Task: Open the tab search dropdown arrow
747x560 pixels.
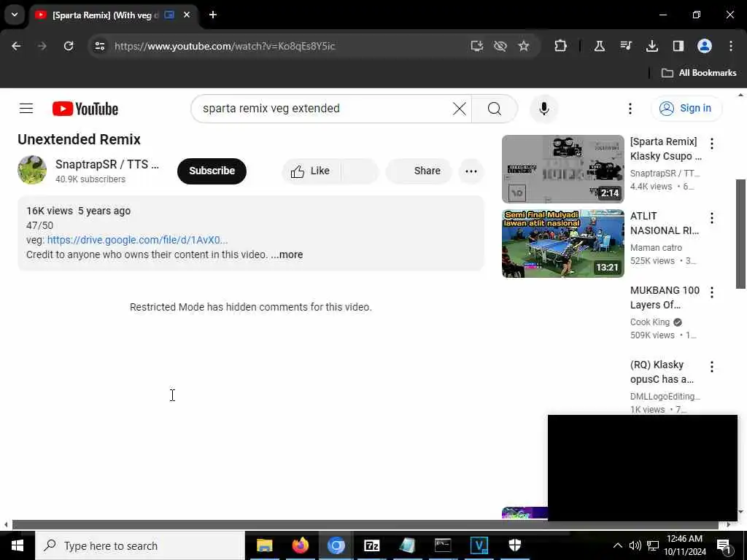Action: tap(15, 15)
